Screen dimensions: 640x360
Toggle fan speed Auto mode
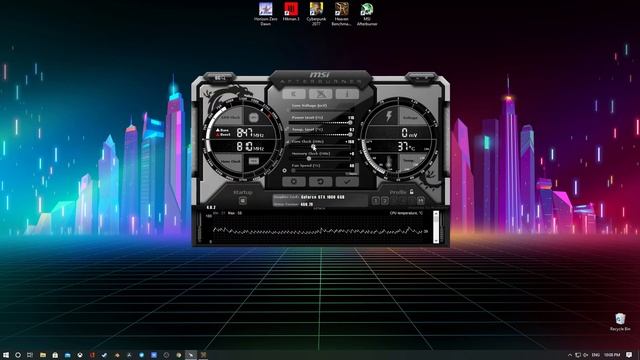[351, 174]
